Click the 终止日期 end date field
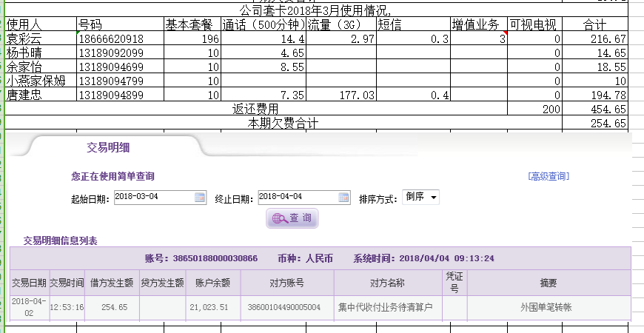 point(297,198)
